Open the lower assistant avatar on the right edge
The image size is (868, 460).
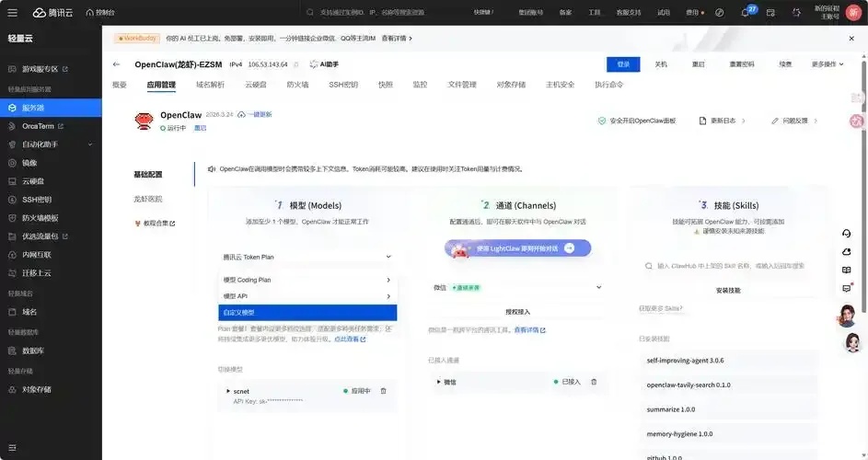[x=853, y=342]
